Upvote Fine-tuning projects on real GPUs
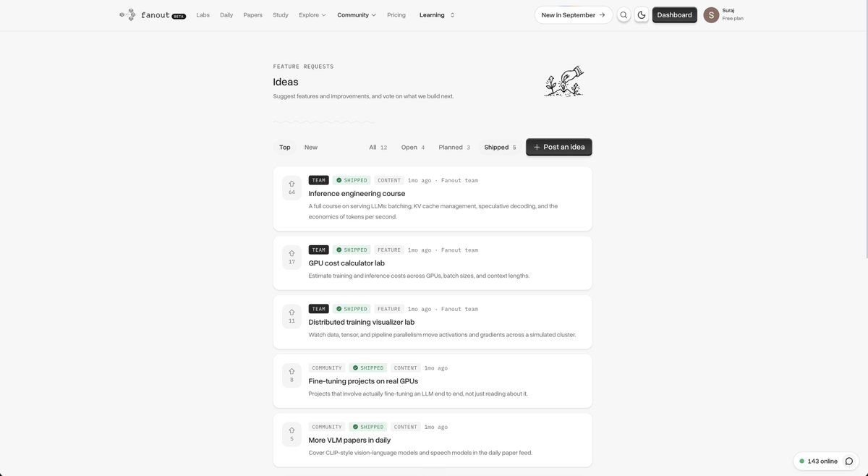The image size is (868, 476). point(292,375)
